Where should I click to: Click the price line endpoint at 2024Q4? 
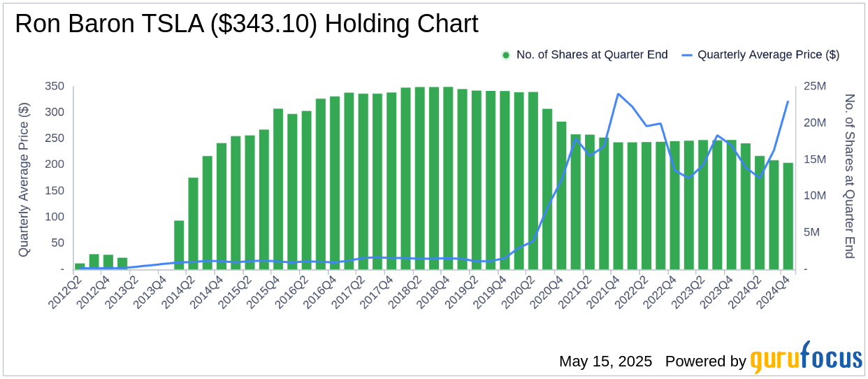pyautogui.click(x=788, y=101)
